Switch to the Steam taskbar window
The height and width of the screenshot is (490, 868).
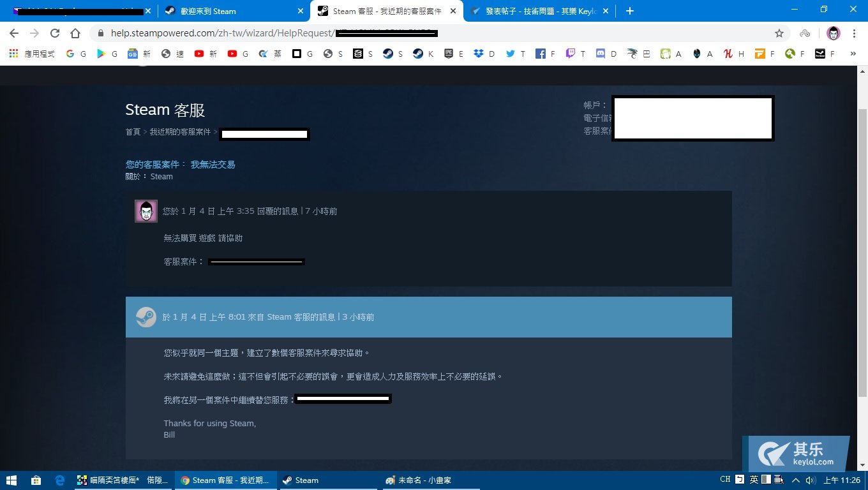328,480
